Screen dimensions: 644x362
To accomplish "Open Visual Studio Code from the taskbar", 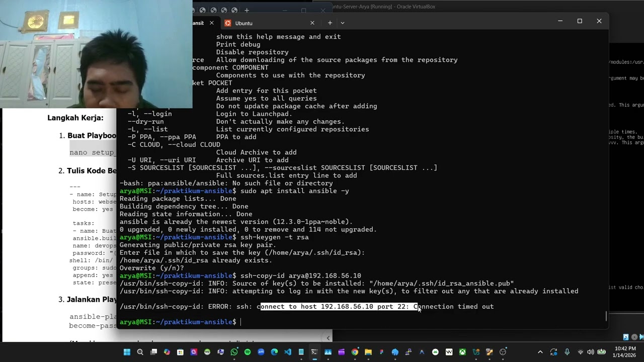I will [x=288, y=352].
